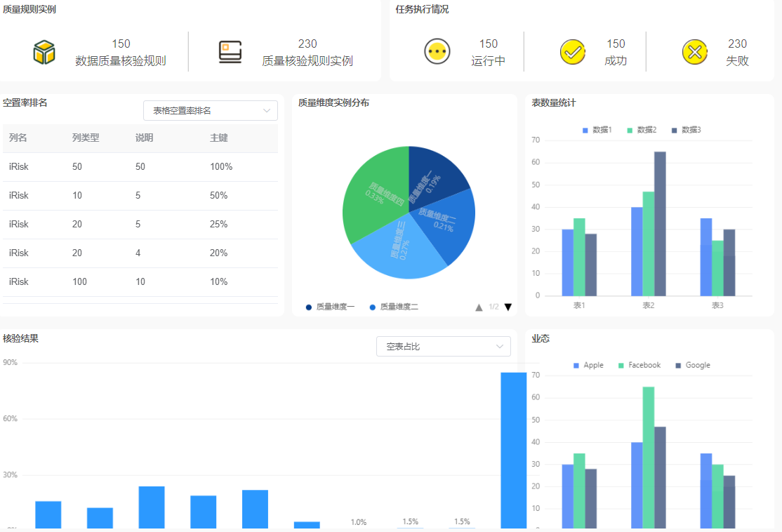
Task: Click the yellow running status dots icon
Action: coord(437,52)
